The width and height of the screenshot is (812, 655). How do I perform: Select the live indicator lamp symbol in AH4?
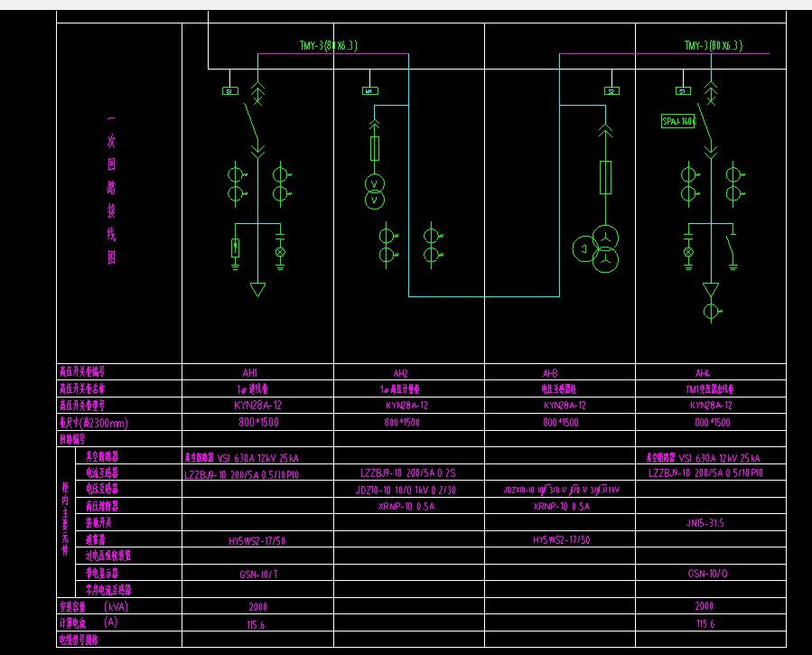coord(688,252)
